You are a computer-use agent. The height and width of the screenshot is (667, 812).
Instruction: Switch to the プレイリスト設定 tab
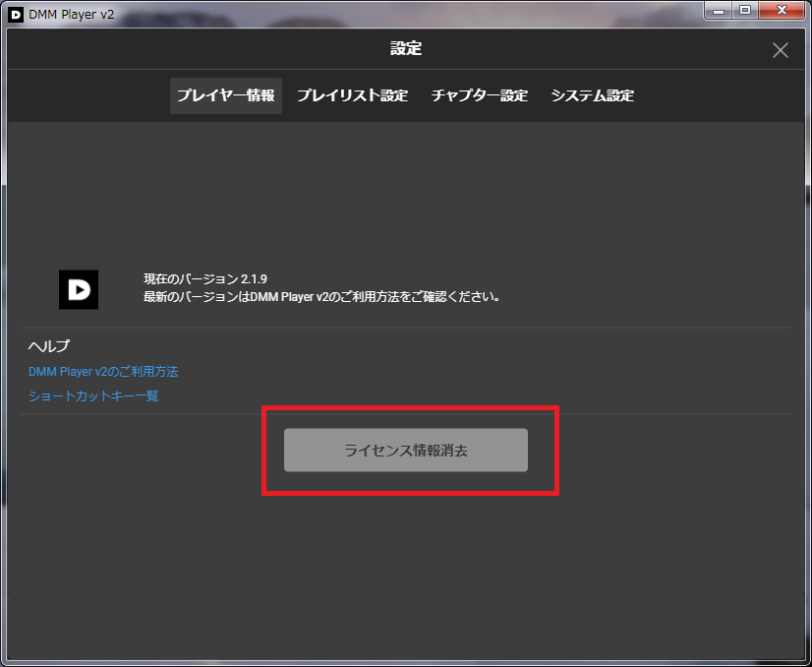[352, 95]
